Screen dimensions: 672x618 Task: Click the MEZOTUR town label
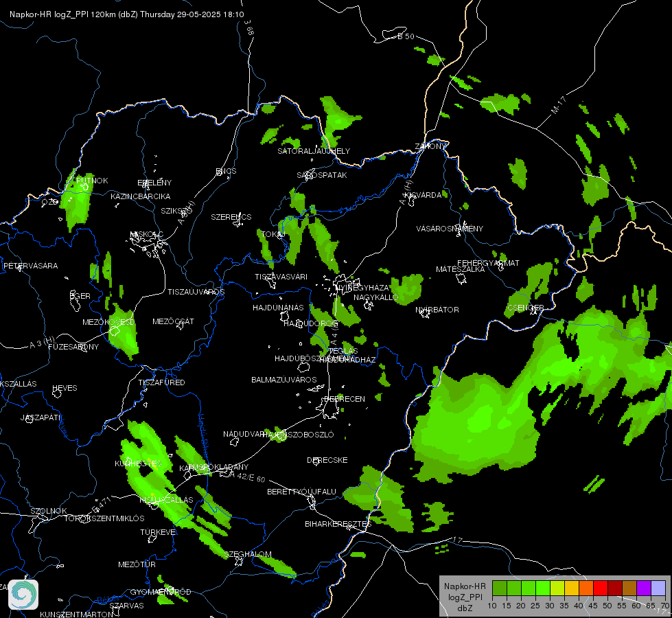[137, 565]
